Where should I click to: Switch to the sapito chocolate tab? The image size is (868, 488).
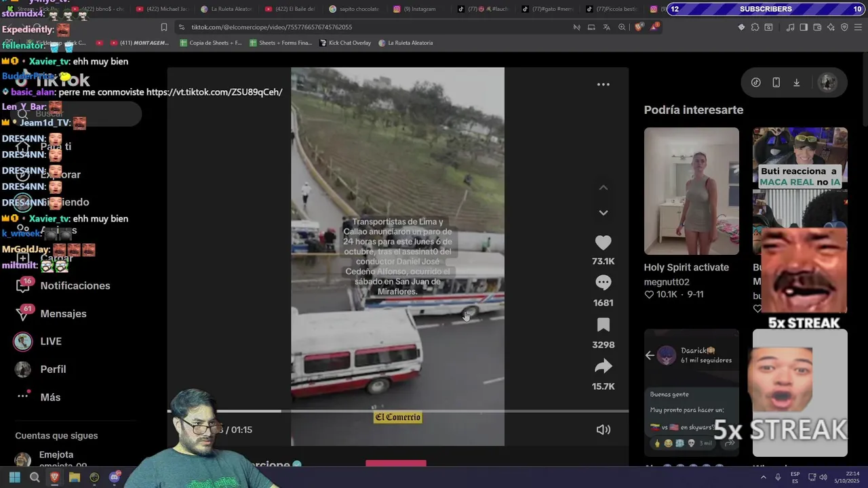pyautogui.click(x=354, y=9)
